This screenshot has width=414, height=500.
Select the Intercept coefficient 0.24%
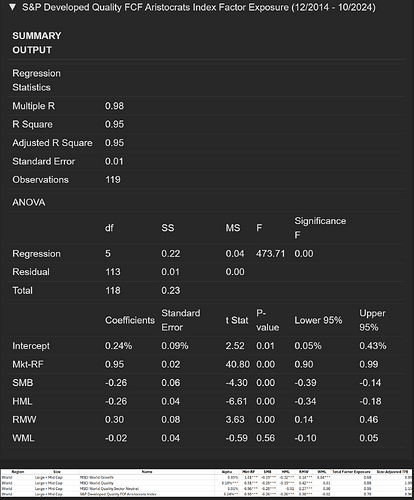118,346
